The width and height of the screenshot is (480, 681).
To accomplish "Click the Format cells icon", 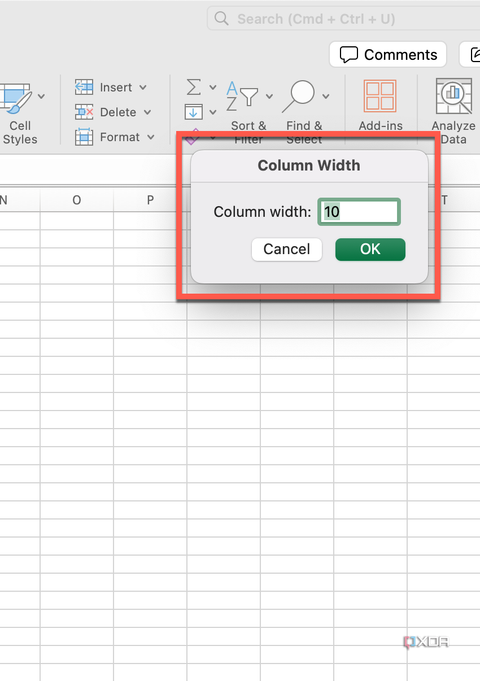I will click(x=84, y=137).
